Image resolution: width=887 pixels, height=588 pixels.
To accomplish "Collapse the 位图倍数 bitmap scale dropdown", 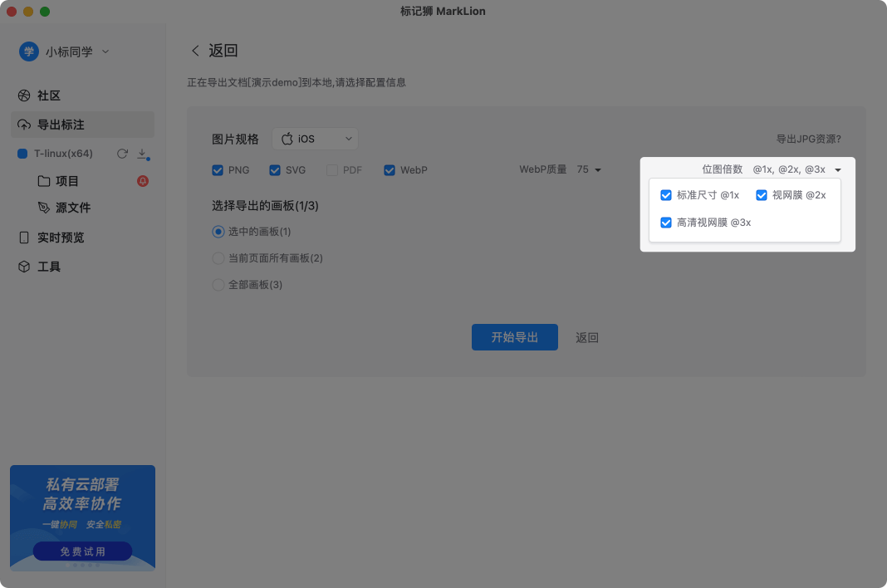I will pyautogui.click(x=838, y=169).
